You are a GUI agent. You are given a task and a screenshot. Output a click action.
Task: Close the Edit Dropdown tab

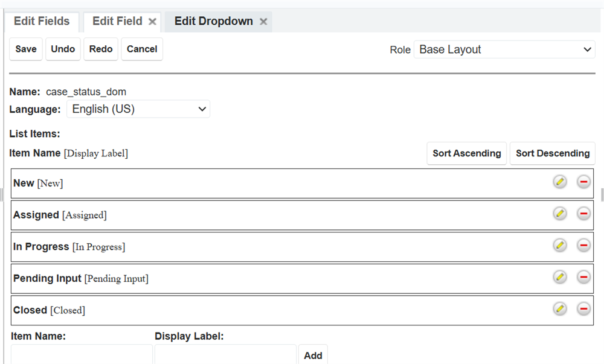(263, 22)
